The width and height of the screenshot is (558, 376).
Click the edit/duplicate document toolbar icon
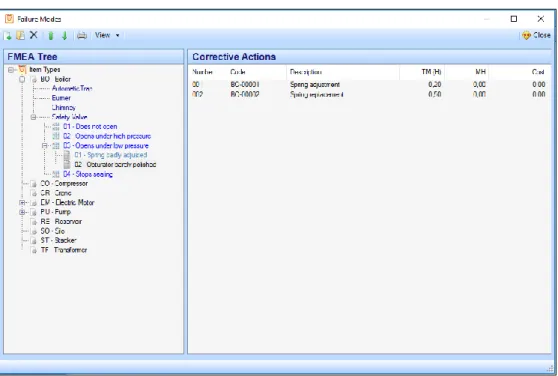21,35
